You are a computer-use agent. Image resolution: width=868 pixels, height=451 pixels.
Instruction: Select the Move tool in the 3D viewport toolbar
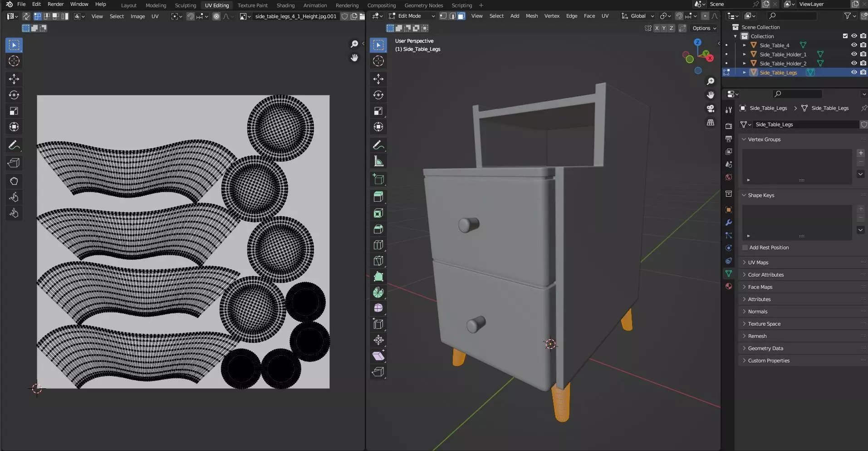[x=378, y=79]
